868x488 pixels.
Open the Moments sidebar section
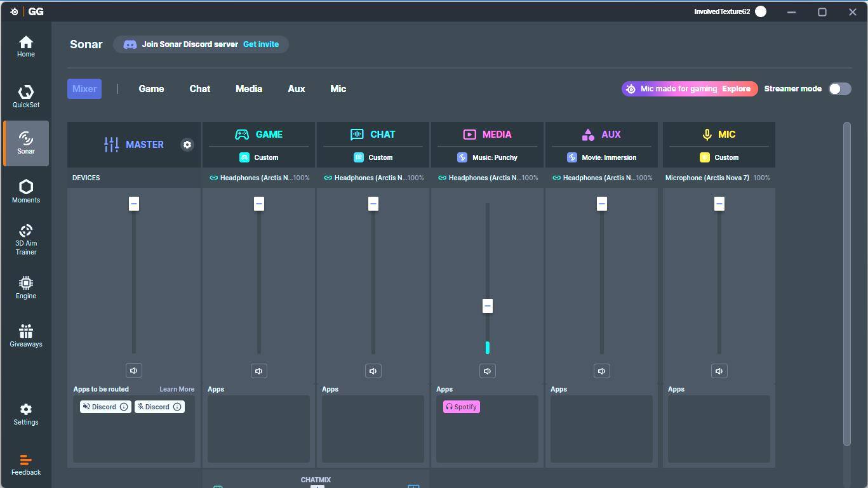pyautogui.click(x=26, y=191)
